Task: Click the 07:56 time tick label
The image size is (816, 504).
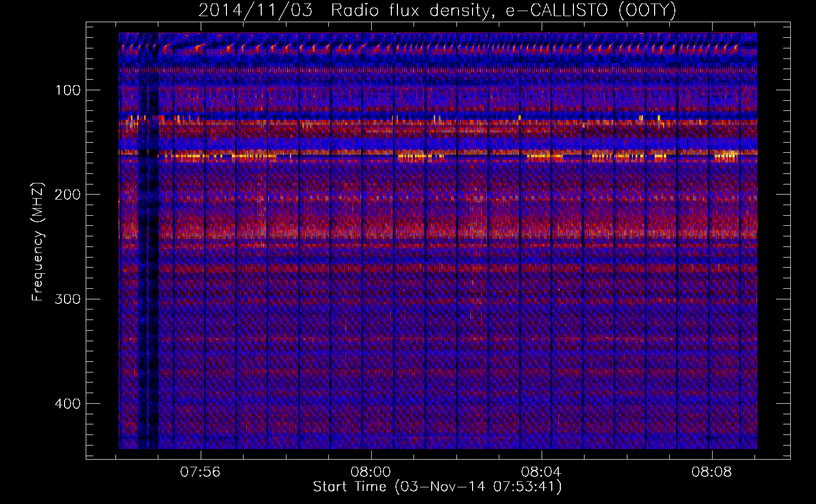Action: [x=201, y=472]
